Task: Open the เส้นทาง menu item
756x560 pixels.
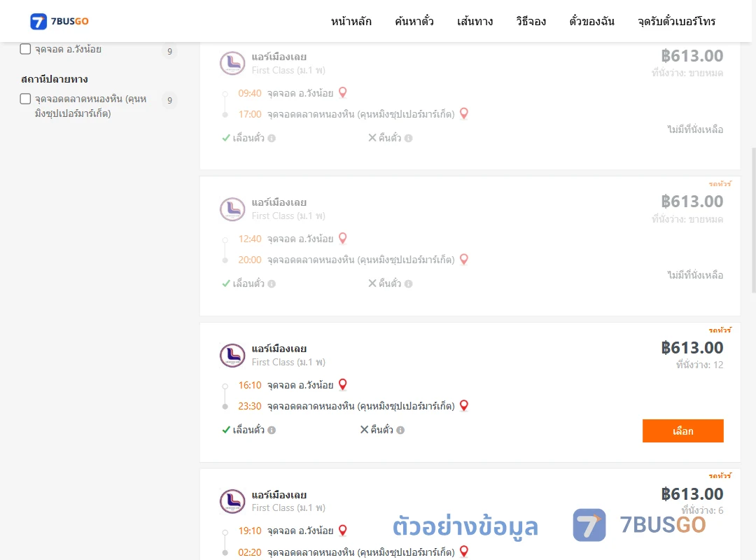Action: point(475,21)
